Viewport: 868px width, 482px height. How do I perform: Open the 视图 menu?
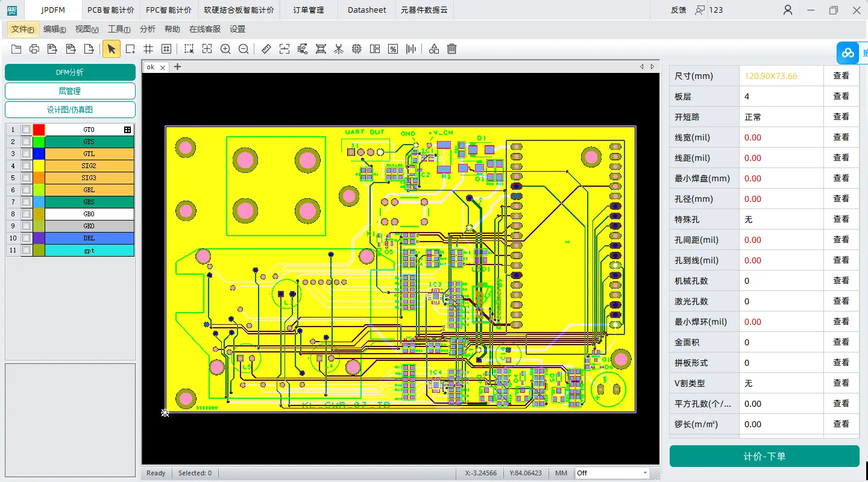tap(87, 29)
